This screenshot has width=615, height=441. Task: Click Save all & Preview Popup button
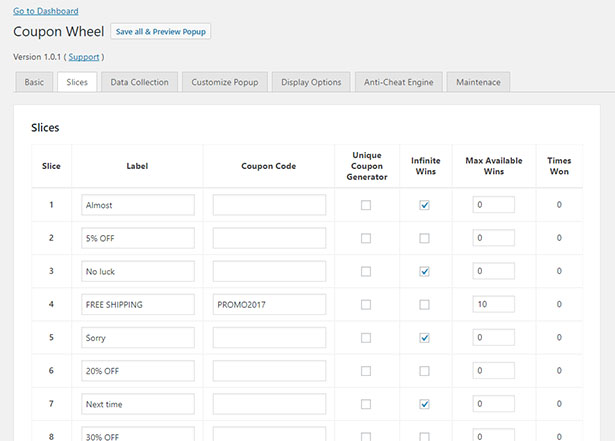coord(160,31)
